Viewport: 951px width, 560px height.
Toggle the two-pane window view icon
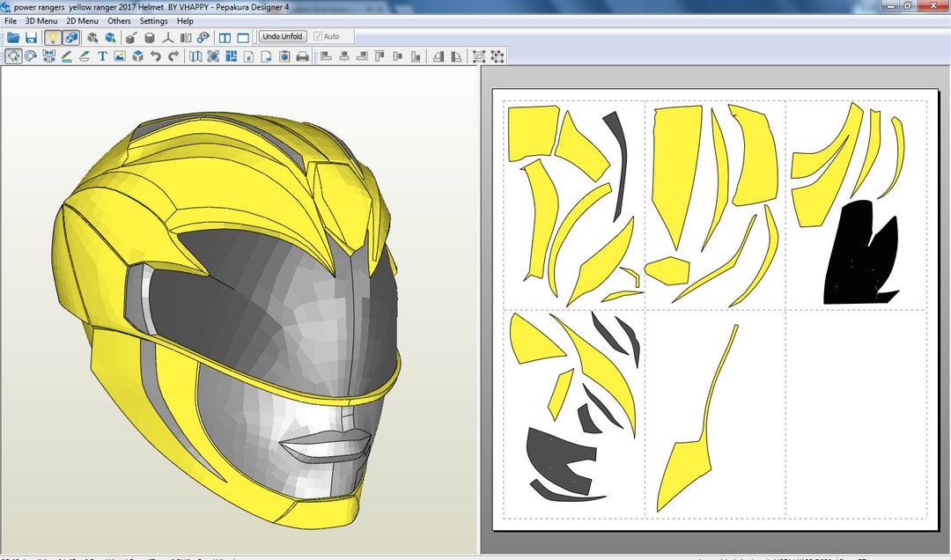[227, 37]
